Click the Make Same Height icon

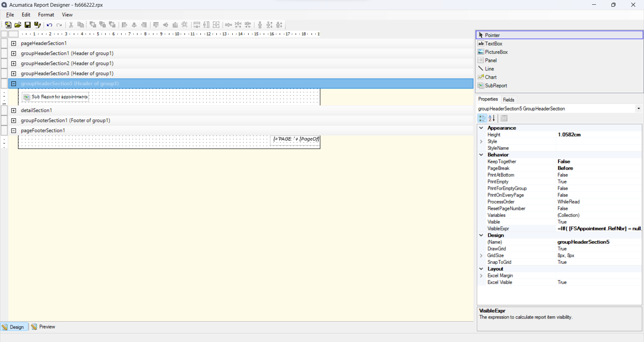[x=207, y=25]
